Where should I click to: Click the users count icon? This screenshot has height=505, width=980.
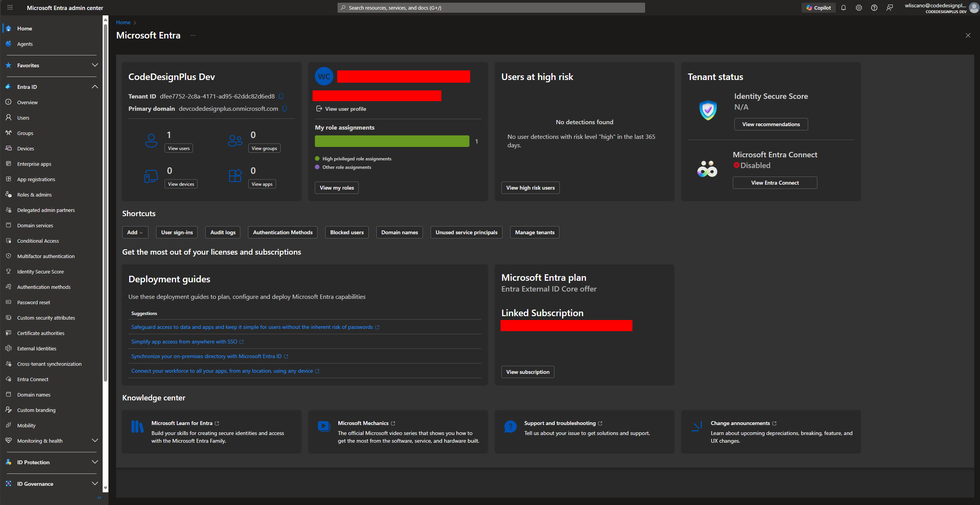click(x=151, y=140)
